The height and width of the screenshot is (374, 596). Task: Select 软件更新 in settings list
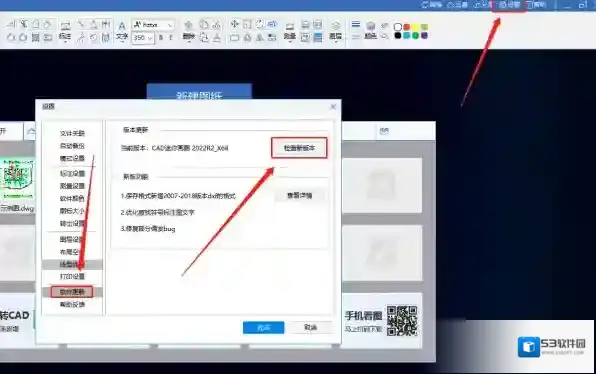point(72,292)
